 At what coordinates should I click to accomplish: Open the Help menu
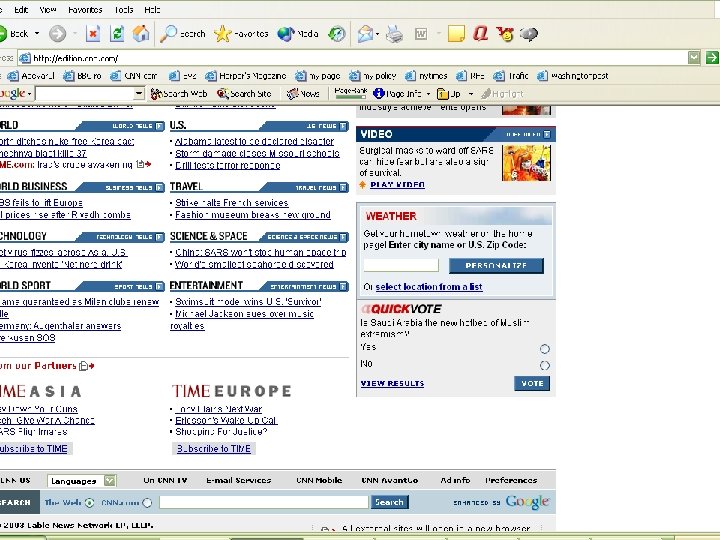point(152,9)
